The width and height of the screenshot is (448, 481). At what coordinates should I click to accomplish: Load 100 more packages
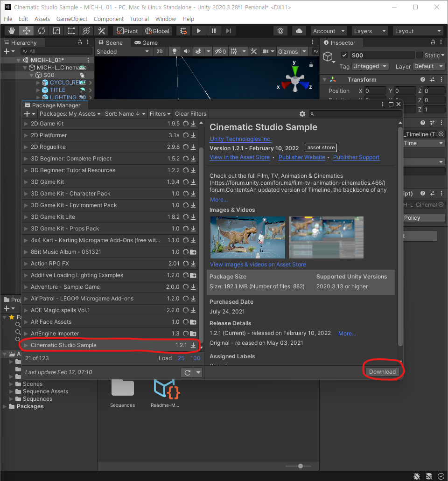click(x=195, y=358)
